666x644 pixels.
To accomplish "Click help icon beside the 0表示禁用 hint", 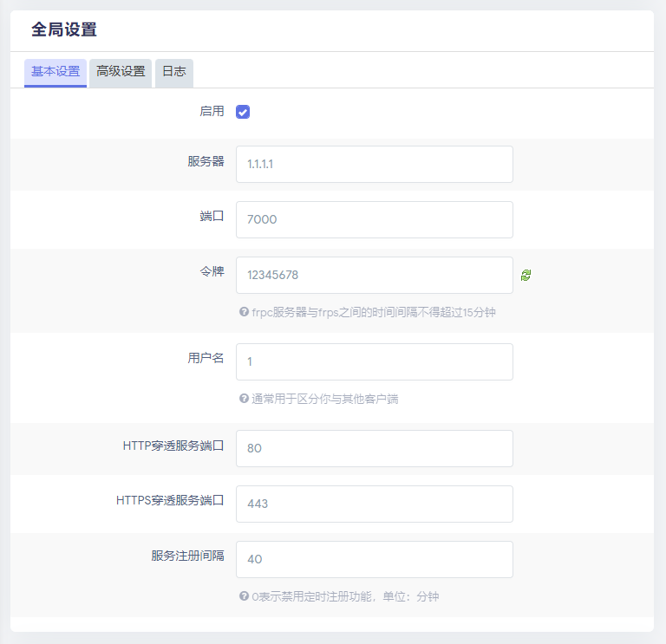I will (244, 596).
